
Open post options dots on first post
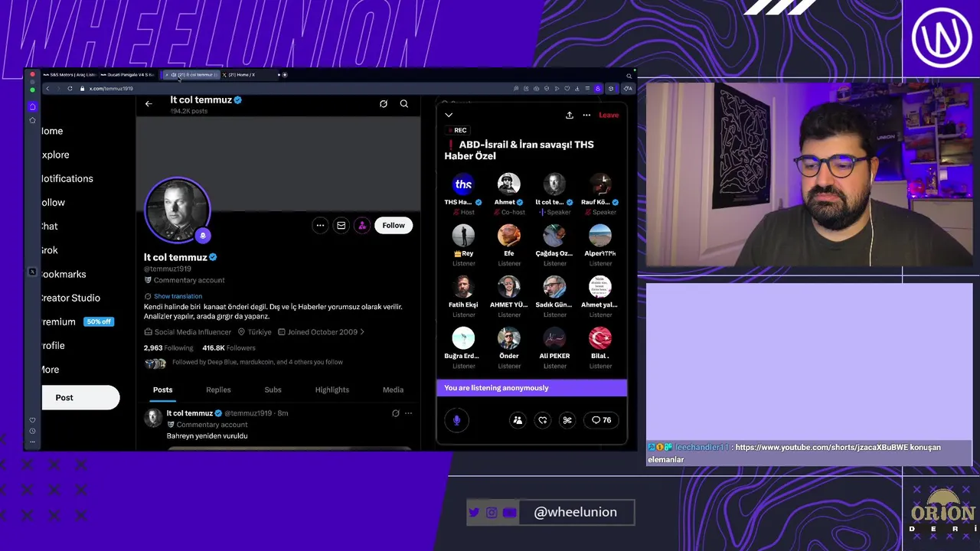(x=408, y=413)
